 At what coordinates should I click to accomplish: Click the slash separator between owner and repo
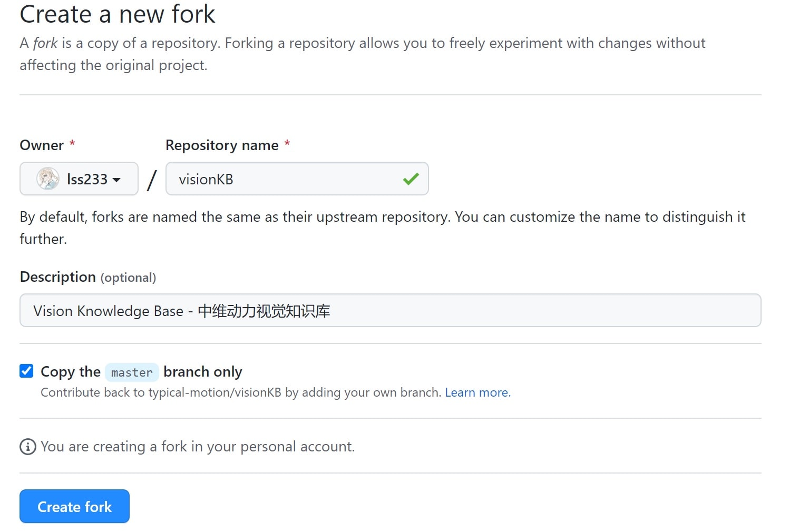[151, 179]
